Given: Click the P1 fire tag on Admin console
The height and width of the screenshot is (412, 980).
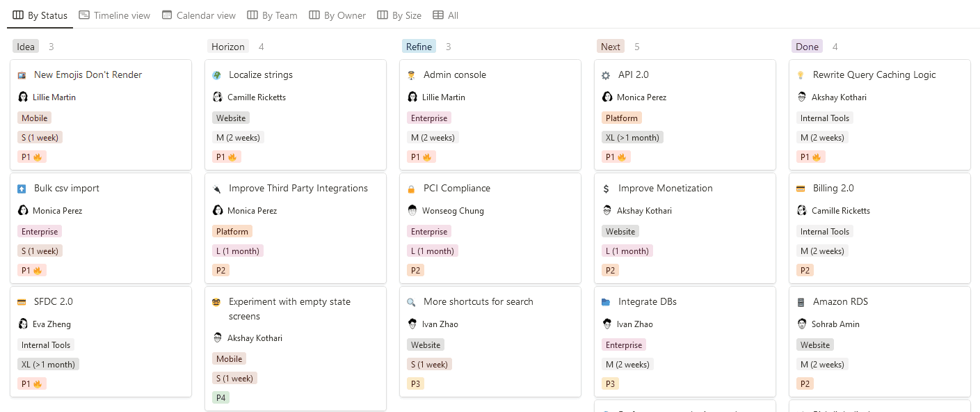Looking at the screenshot, I should point(421,157).
